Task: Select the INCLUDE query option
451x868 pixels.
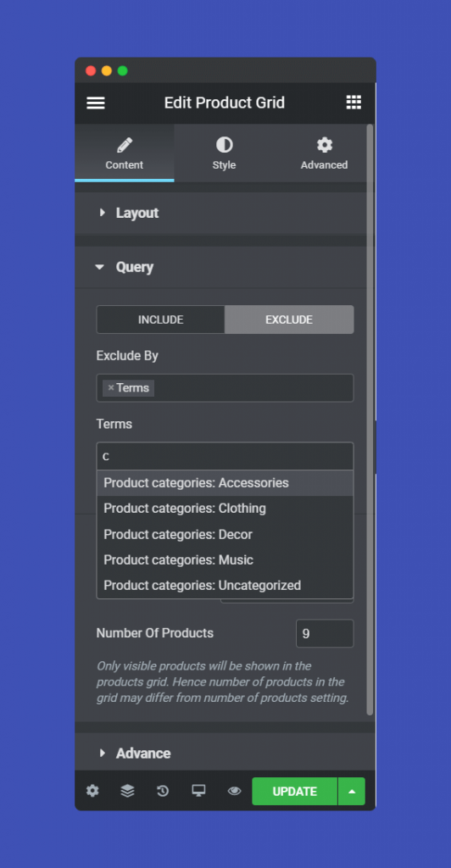Action: pos(160,320)
